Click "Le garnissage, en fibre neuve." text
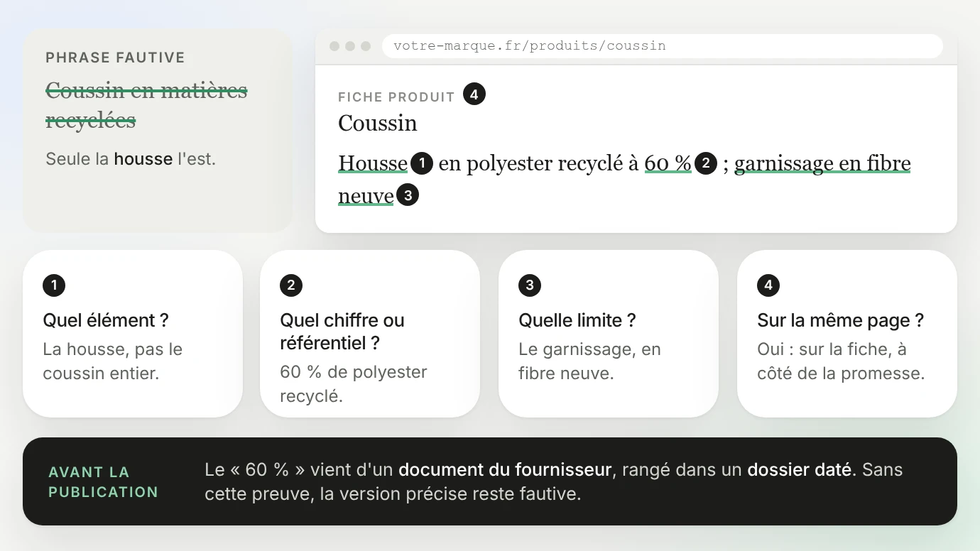This screenshot has width=980, height=551. pyautogui.click(x=590, y=361)
